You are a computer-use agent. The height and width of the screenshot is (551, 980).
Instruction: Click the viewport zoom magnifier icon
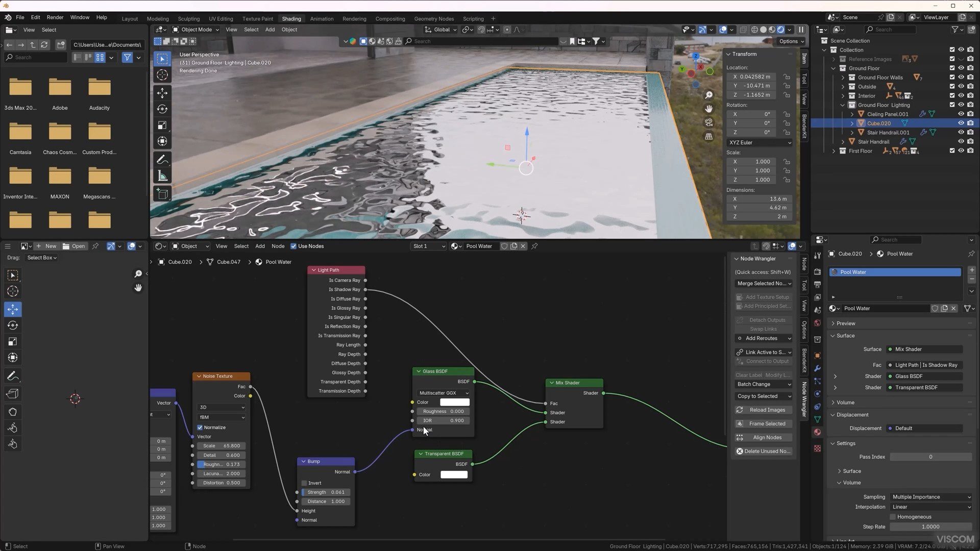click(x=709, y=95)
